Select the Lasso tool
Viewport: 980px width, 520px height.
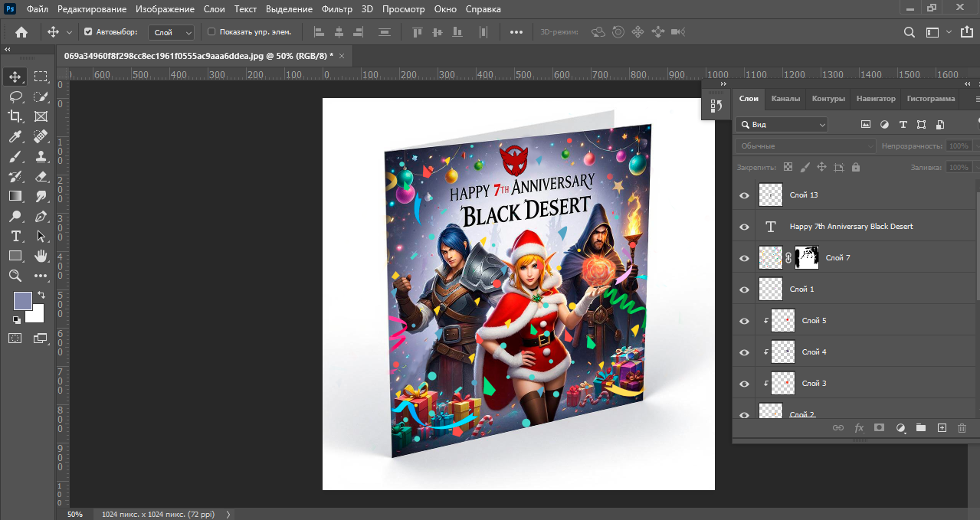15,96
